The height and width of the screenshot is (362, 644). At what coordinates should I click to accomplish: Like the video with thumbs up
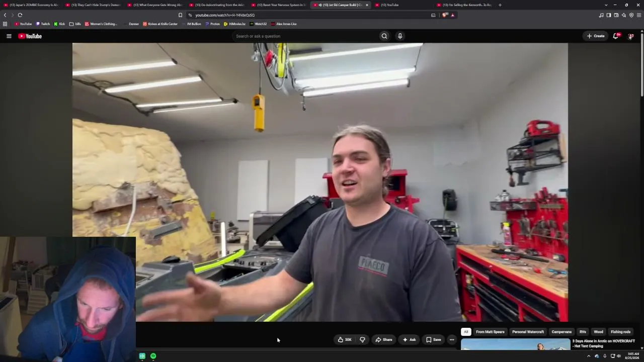coord(345,340)
